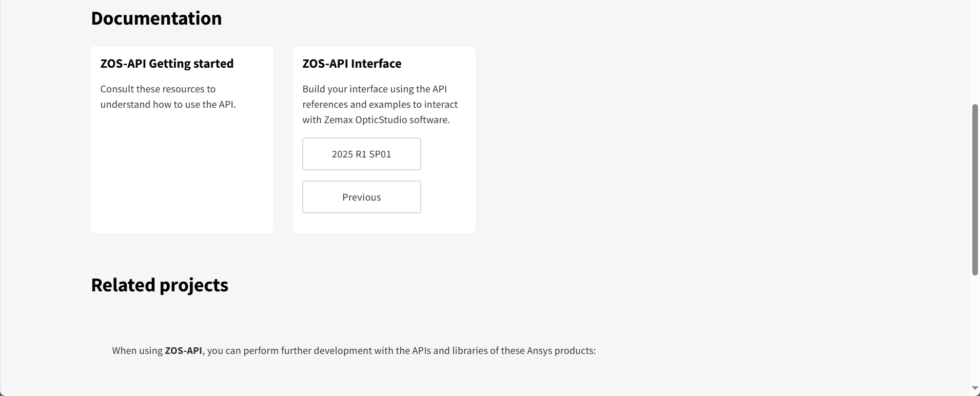980x396 pixels.
Task: Click the Documentation section heading
Action: click(156, 18)
